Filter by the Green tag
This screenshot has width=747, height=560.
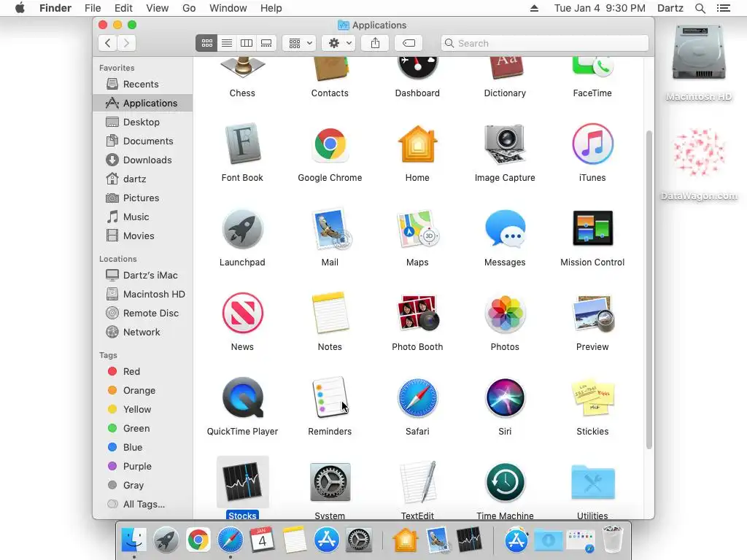click(143, 429)
